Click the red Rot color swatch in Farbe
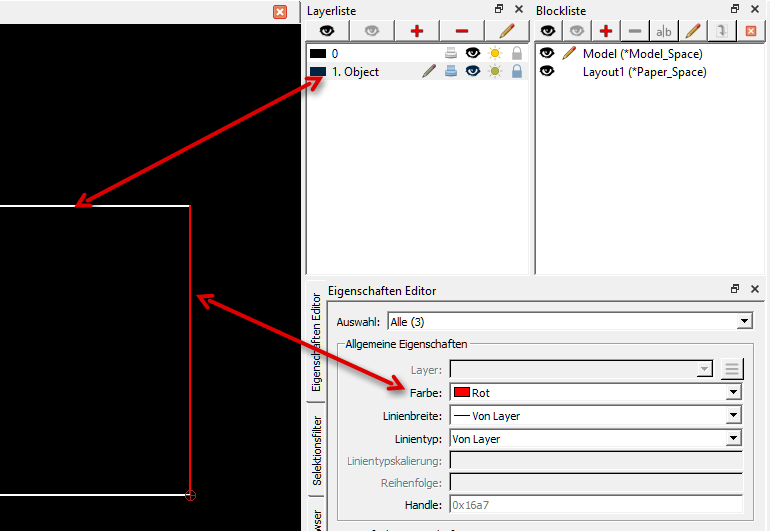The width and height of the screenshot is (770, 531). (462, 392)
